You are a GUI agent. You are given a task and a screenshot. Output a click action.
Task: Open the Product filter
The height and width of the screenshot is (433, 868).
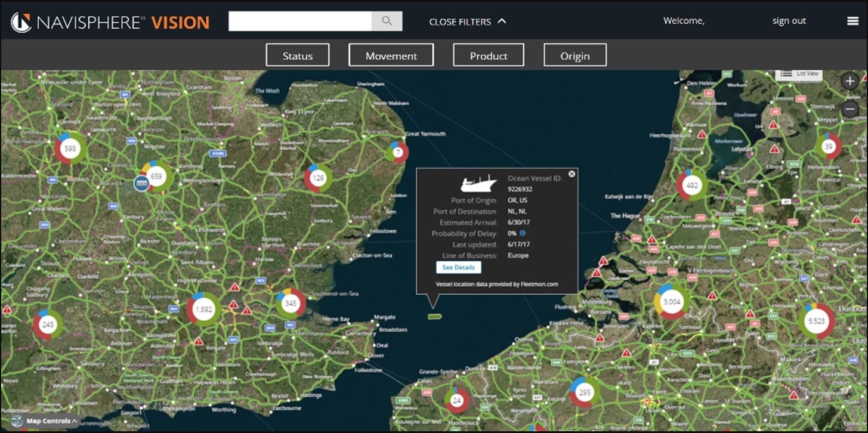489,55
